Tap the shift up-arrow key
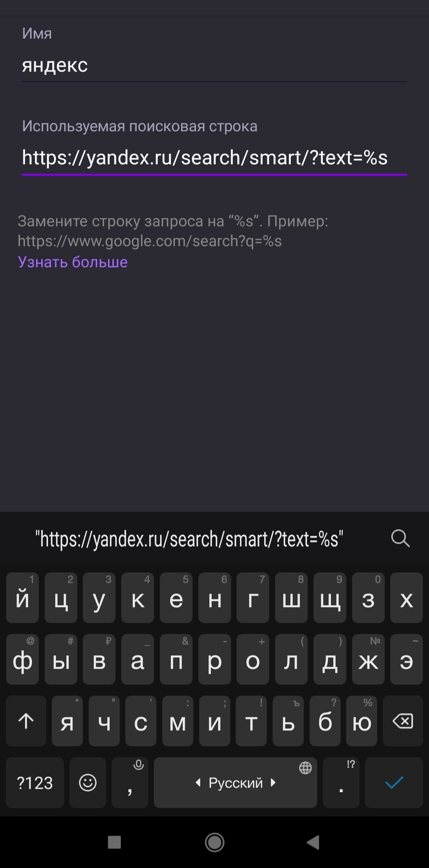 pyautogui.click(x=26, y=721)
